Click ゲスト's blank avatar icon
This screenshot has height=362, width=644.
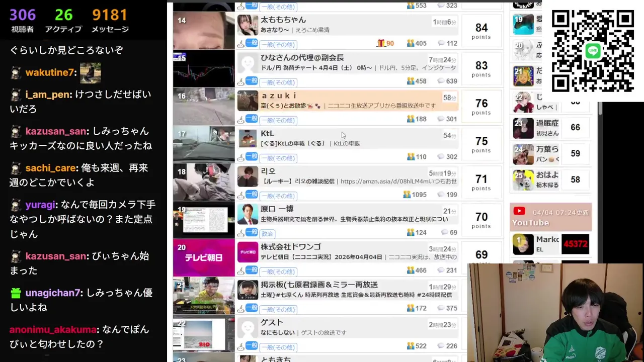[248, 328]
